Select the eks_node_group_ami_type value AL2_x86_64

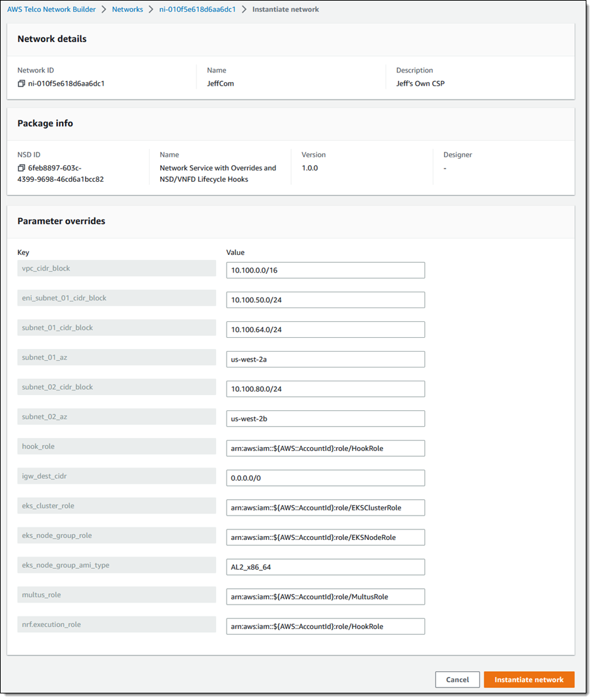pyautogui.click(x=325, y=567)
